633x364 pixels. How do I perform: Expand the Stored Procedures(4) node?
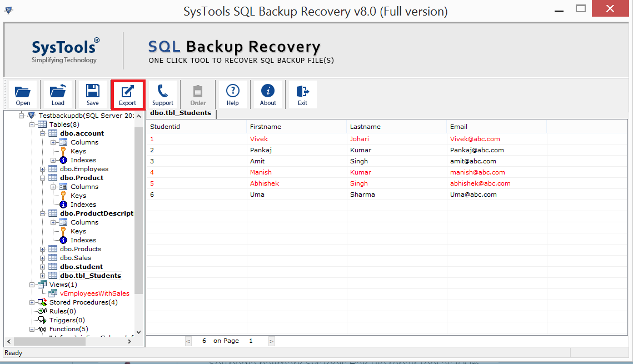click(32, 302)
